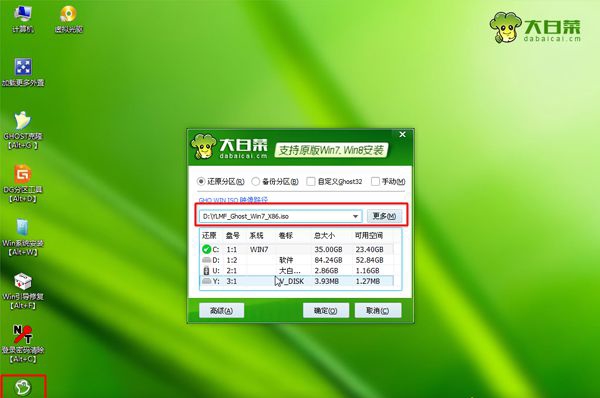Select the 1:2 disk number cell
This screenshot has height=398, width=600.
232,260
